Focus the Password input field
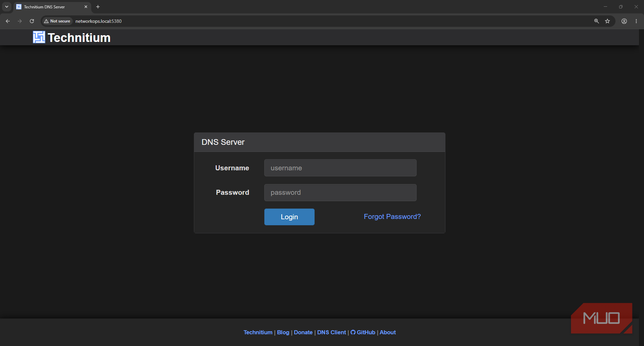The height and width of the screenshot is (346, 644). click(x=340, y=192)
